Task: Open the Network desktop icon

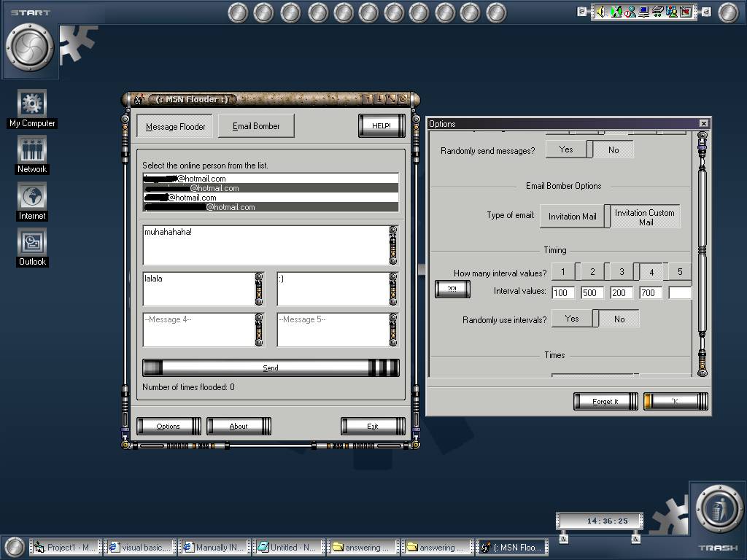Action: coord(32,155)
